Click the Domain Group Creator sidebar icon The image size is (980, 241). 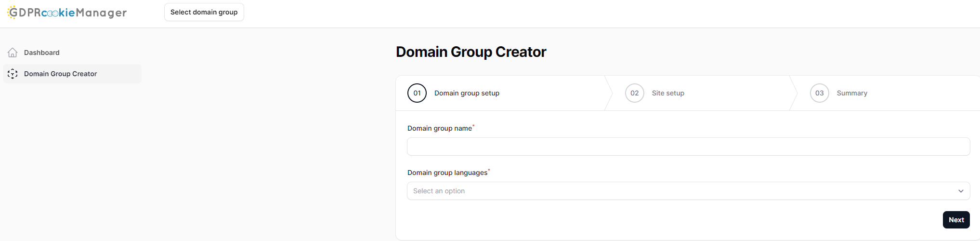click(x=13, y=74)
